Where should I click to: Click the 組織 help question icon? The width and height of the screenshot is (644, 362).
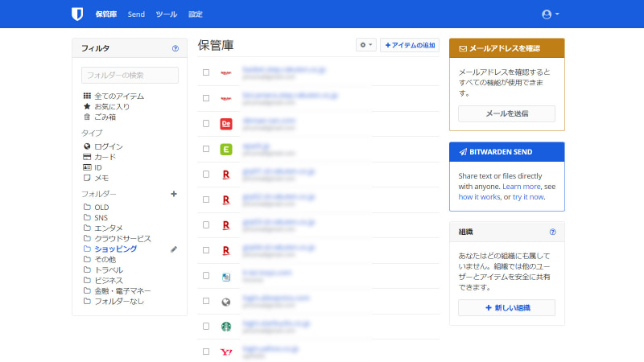click(x=553, y=232)
